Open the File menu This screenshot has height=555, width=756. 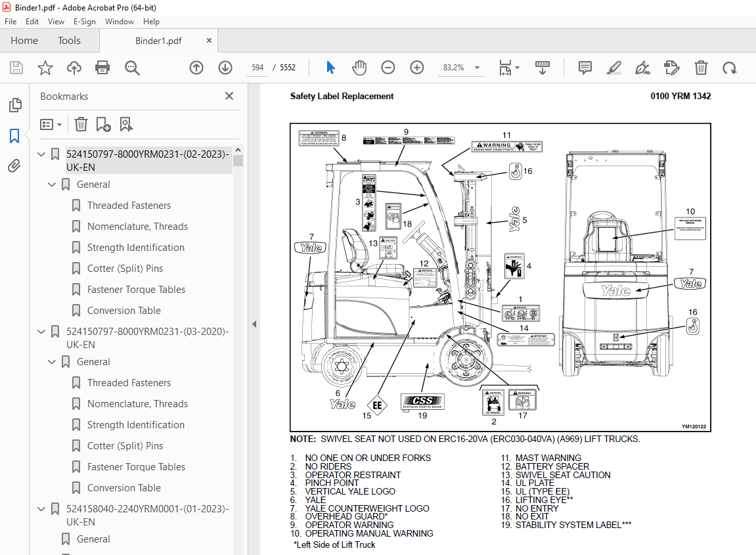pos(11,22)
